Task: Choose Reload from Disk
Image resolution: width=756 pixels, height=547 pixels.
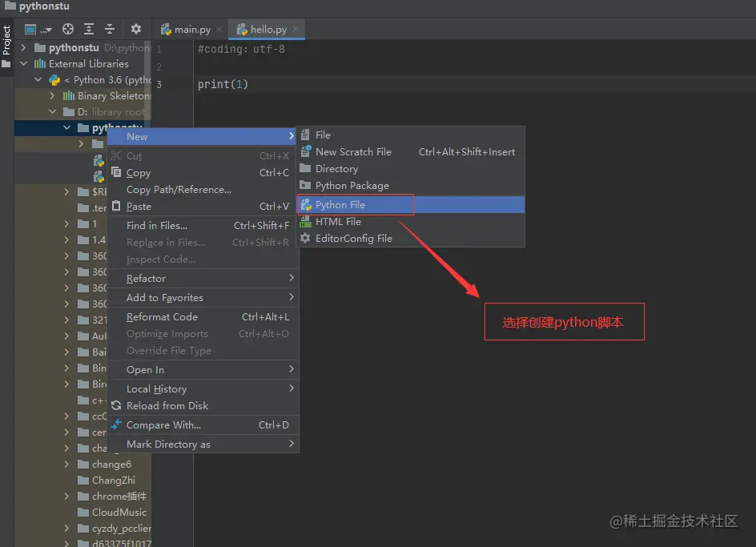Action: tap(203, 406)
